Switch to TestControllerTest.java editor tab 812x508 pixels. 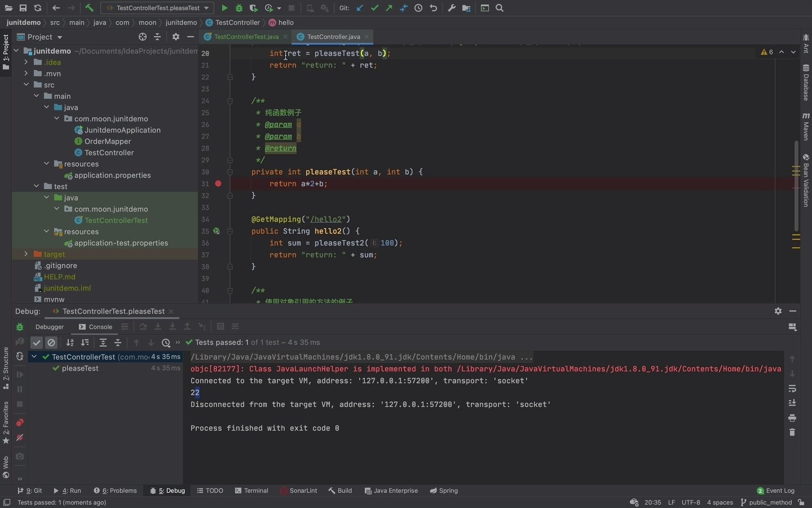pos(246,37)
